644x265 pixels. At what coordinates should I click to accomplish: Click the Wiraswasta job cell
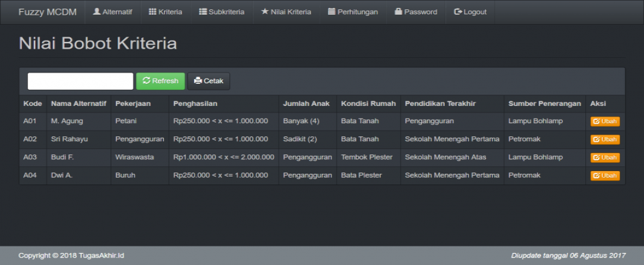tap(140, 158)
